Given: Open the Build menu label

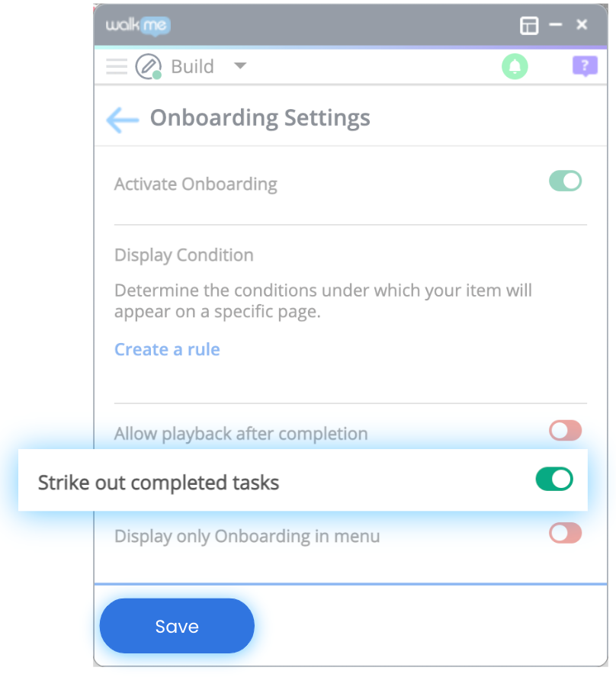Looking at the screenshot, I should 191,66.
